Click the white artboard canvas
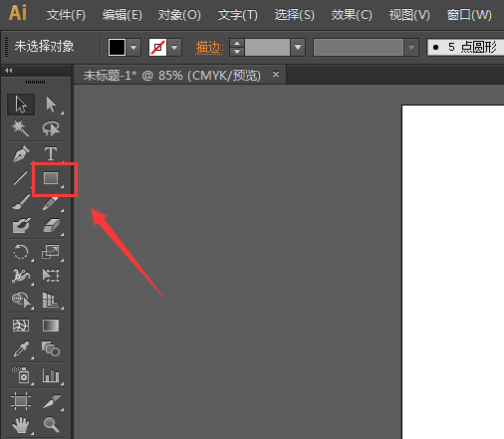This screenshot has width=504, height=439. [453, 272]
